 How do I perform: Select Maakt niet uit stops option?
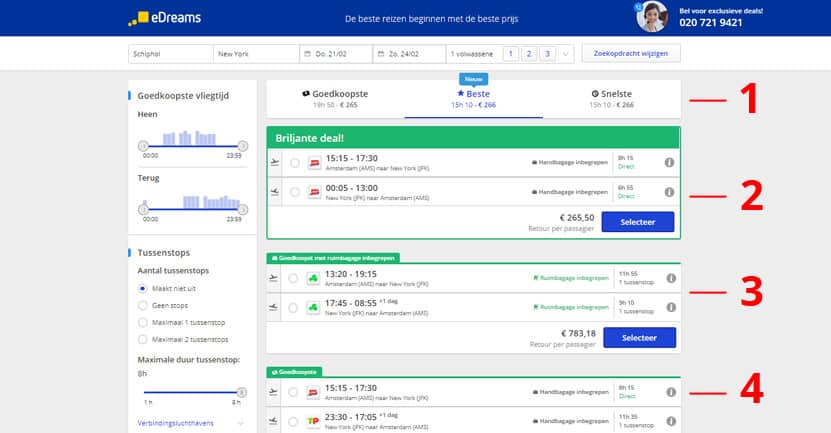(x=143, y=289)
